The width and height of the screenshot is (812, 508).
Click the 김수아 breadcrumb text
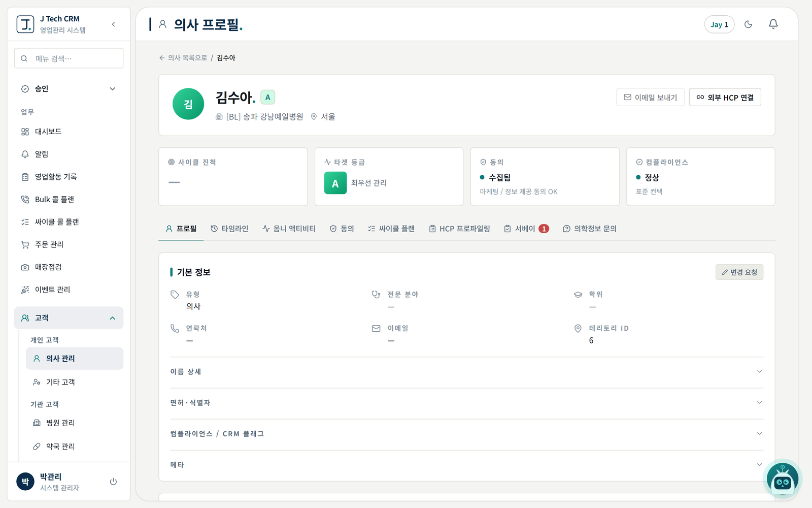coord(226,58)
